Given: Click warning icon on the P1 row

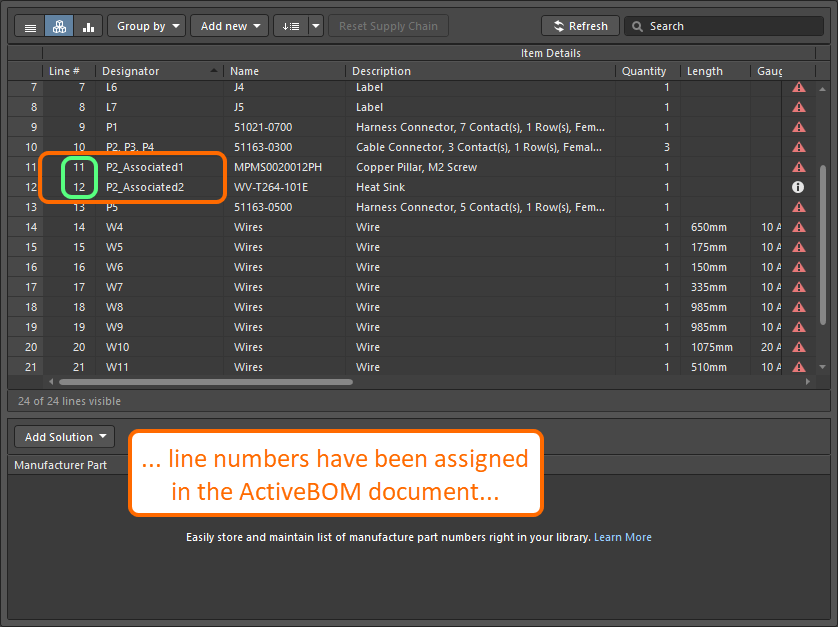Looking at the screenshot, I should [798, 127].
